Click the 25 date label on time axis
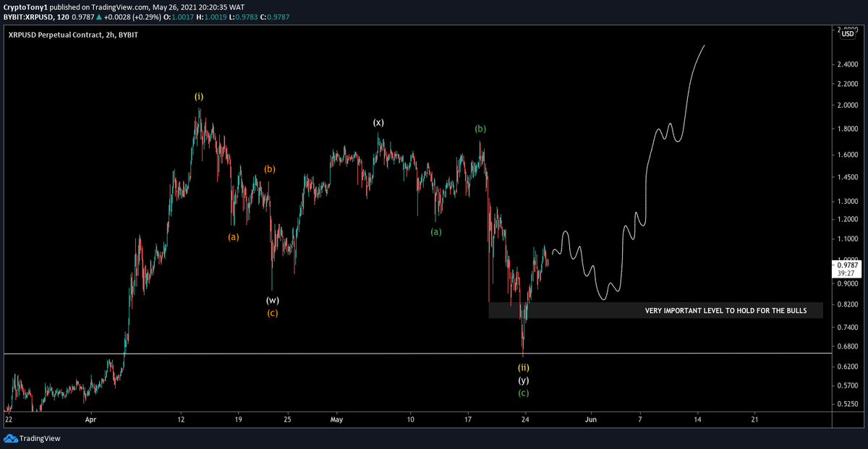 [287, 419]
